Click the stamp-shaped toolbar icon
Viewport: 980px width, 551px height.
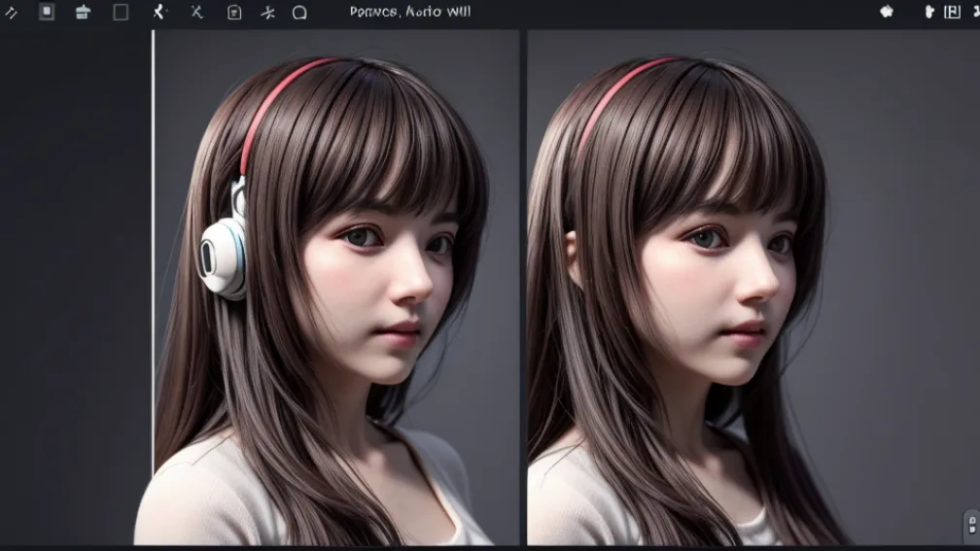[83, 13]
